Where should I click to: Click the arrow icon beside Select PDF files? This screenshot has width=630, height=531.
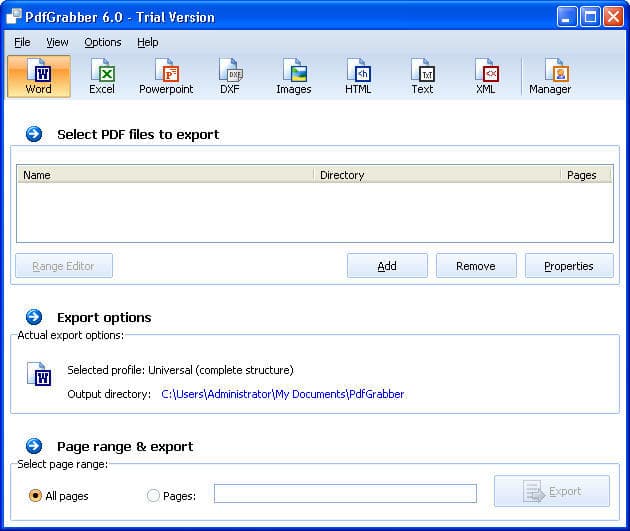click(34, 134)
